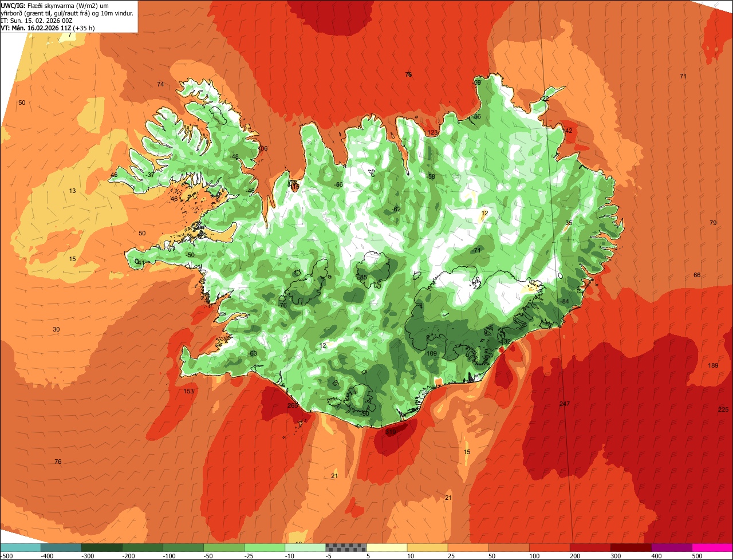Click the legend swatch between -100 and -50
Image resolution: width=733 pixels, height=560 pixels.
point(183,547)
